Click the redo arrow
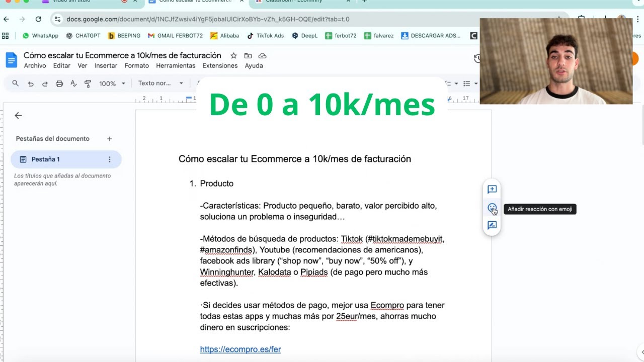 click(45, 83)
